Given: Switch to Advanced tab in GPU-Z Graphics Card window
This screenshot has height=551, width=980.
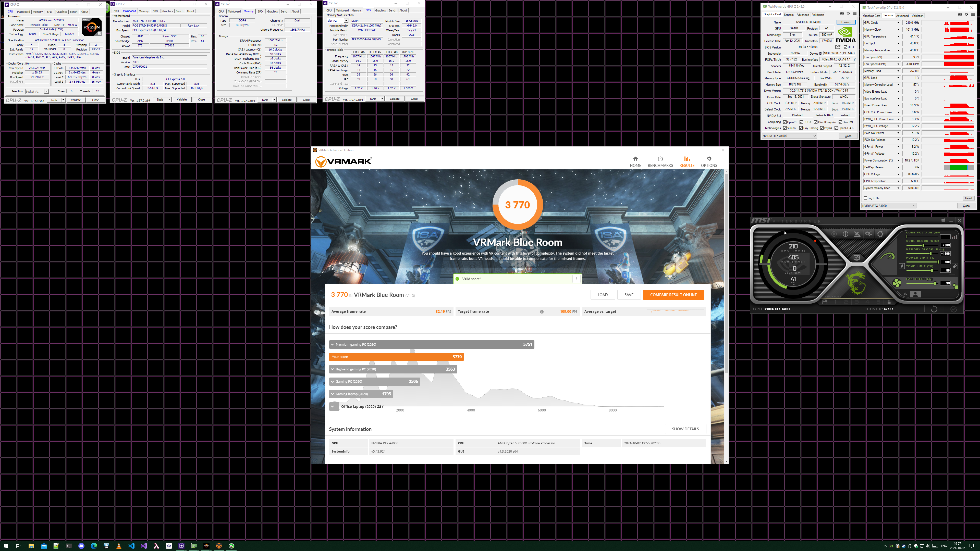Looking at the screenshot, I should click(x=803, y=15).
